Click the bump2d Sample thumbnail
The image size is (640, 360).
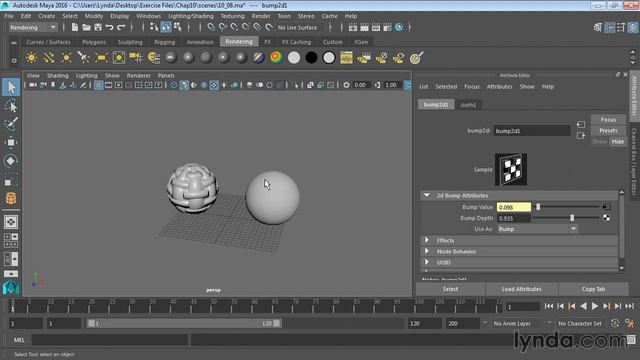(x=511, y=169)
